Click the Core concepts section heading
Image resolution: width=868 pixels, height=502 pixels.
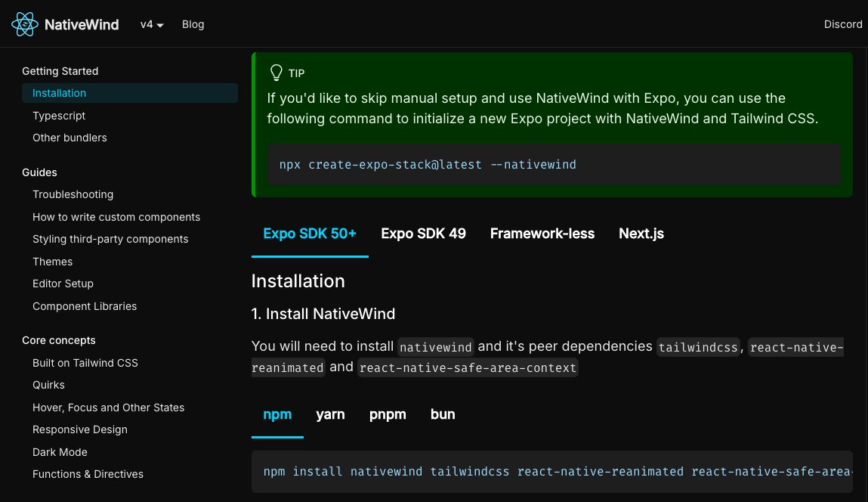click(x=59, y=340)
